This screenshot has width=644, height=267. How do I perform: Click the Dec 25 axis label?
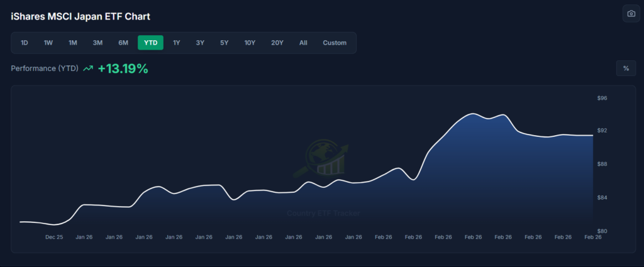(54, 237)
